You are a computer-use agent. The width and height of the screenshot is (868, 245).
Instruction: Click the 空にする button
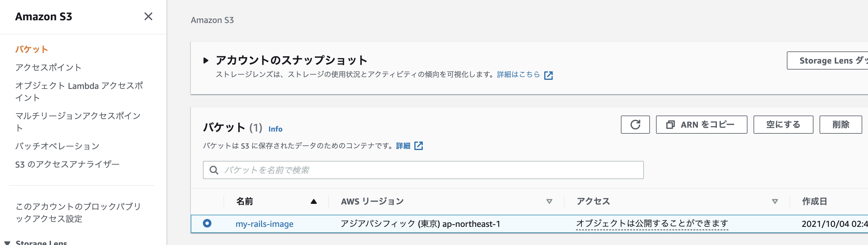[783, 125]
